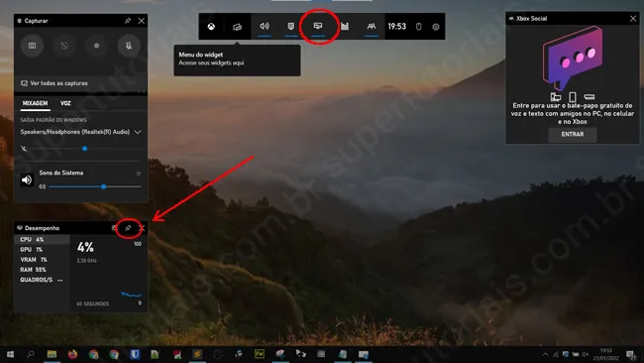Screen dimensions: 644x363
Task: Open File Explorer from the taskbar
Action: (x=52, y=354)
